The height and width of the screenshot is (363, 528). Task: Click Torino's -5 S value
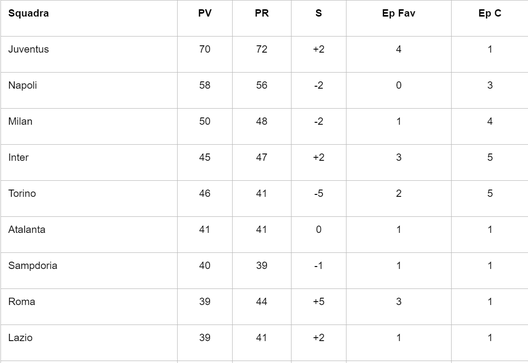[x=319, y=193]
